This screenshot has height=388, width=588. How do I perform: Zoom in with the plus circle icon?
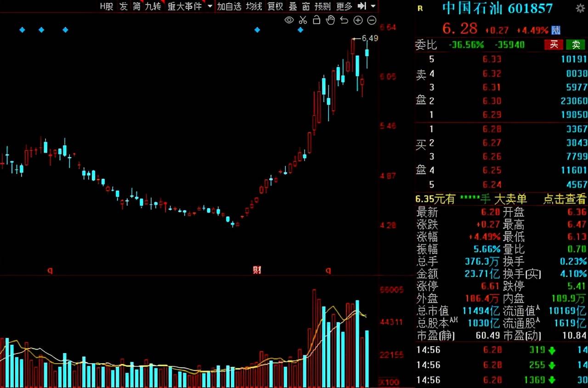[358, 20]
